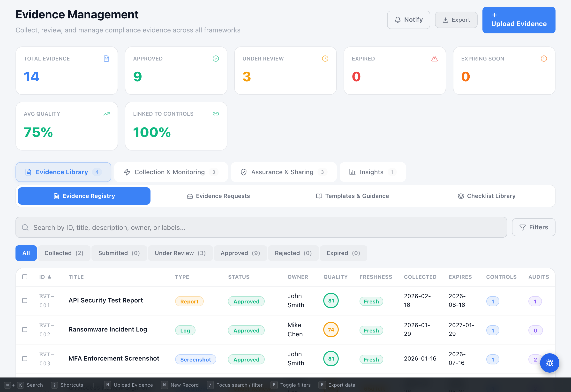Click the quality score 74 ring indicator
Viewport: 571px width, 392px height.
pyautogui.click(x=331, y=330)
